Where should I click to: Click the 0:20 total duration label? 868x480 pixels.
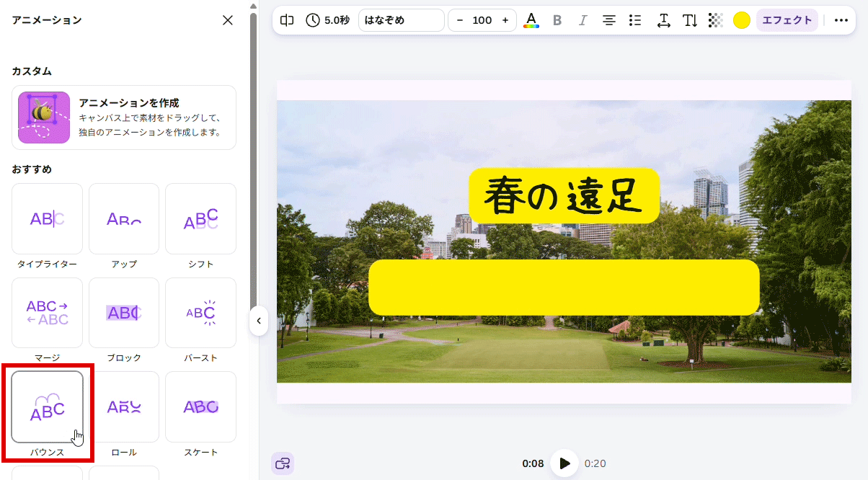(595, 463)
